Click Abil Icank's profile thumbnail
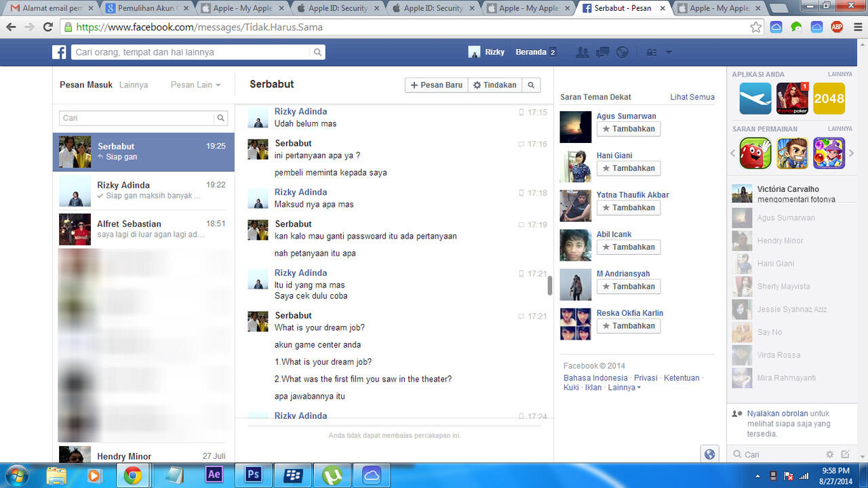868x488 pixels. point(576,245)
